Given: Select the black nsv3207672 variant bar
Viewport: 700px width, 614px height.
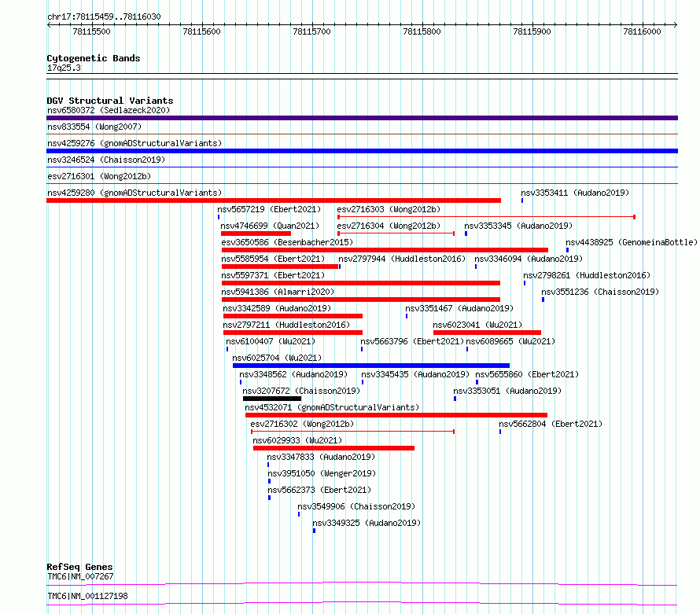Looking at the screenshot, I should [x=272, y=399].
